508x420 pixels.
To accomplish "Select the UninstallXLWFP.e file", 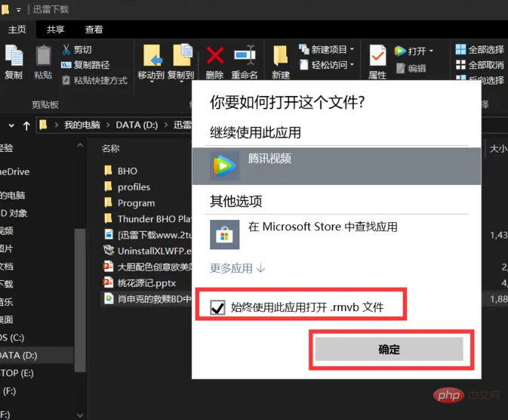I will pos(148,251).
